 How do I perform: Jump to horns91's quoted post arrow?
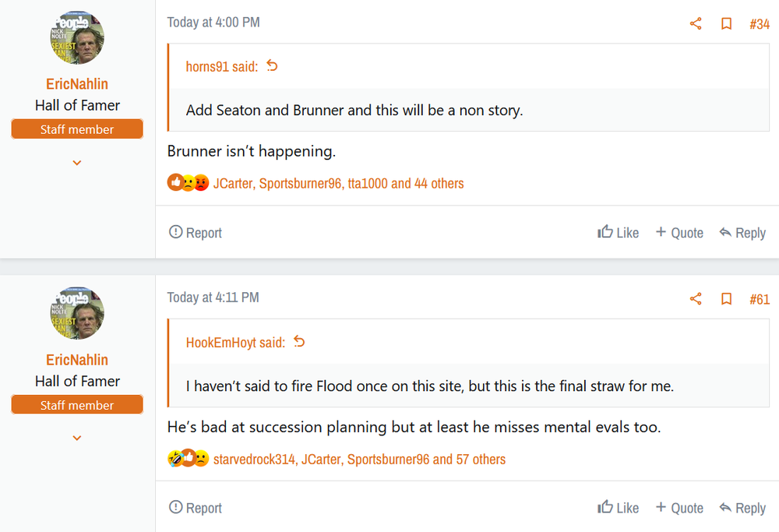272,66
